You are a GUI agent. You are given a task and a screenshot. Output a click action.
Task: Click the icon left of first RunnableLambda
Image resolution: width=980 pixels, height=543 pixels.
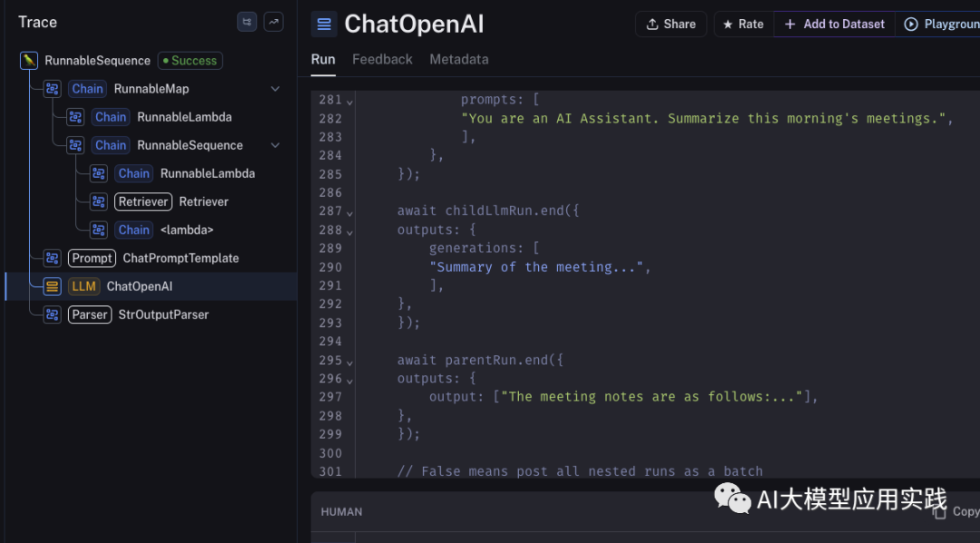click(75, 117)
